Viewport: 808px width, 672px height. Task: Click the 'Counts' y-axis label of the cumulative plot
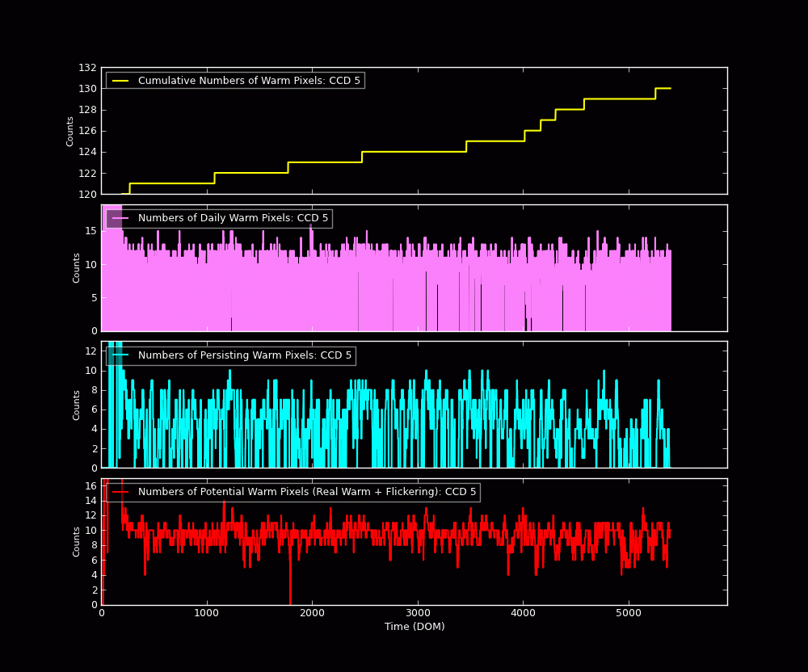click(x=71, y=131)
